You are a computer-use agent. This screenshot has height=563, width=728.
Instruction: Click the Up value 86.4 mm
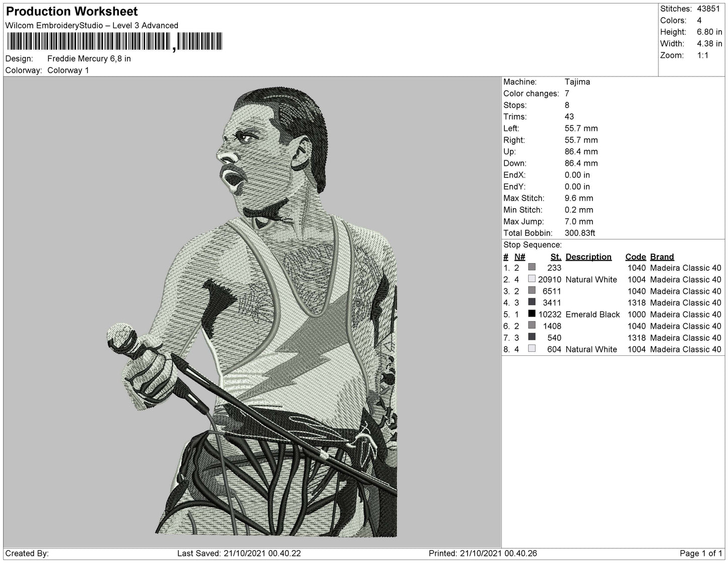tap(581, 151)
